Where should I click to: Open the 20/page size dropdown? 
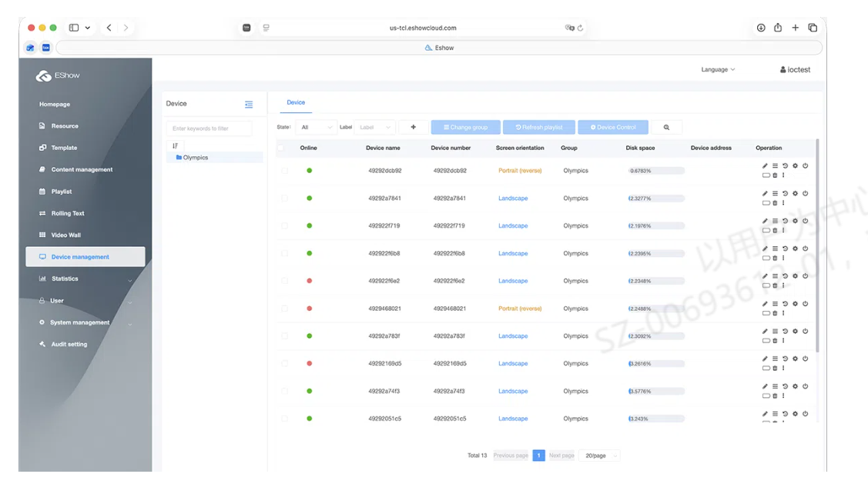600,456
